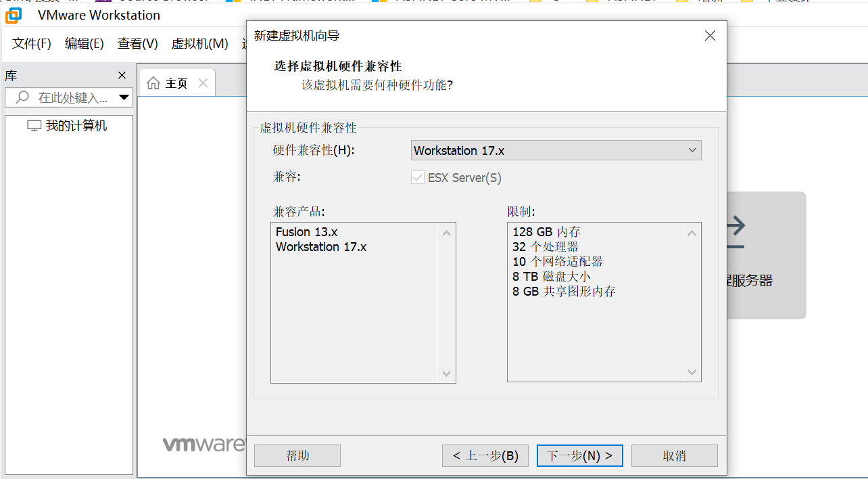Click the 8 GB 共享图形内存 entry
Viewport: 868px width, 479px height.
[x=564, y=292]
